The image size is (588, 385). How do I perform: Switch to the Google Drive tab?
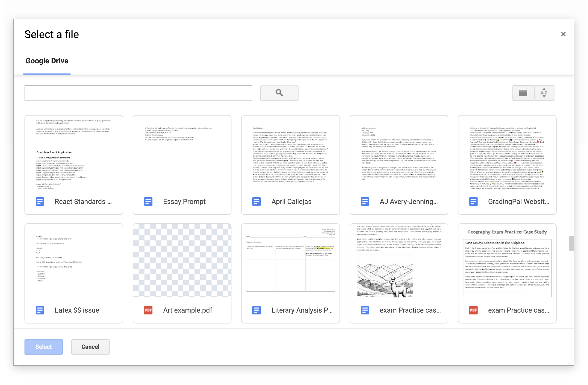(47, 61)
